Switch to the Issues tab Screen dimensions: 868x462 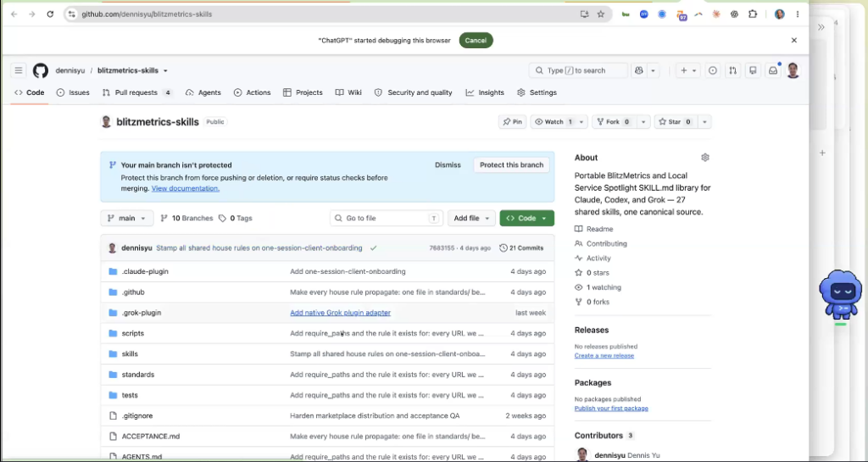(x=73, y=92)
